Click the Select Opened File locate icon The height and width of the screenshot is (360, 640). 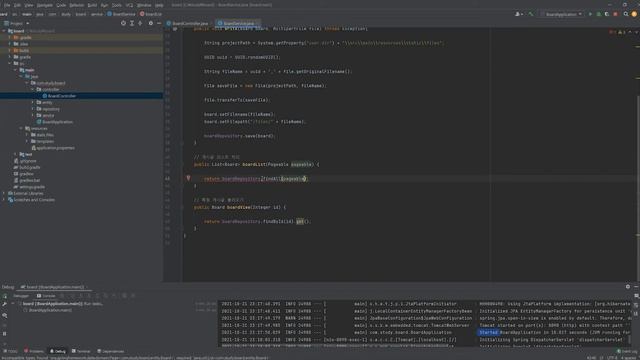tap(123, 23)
